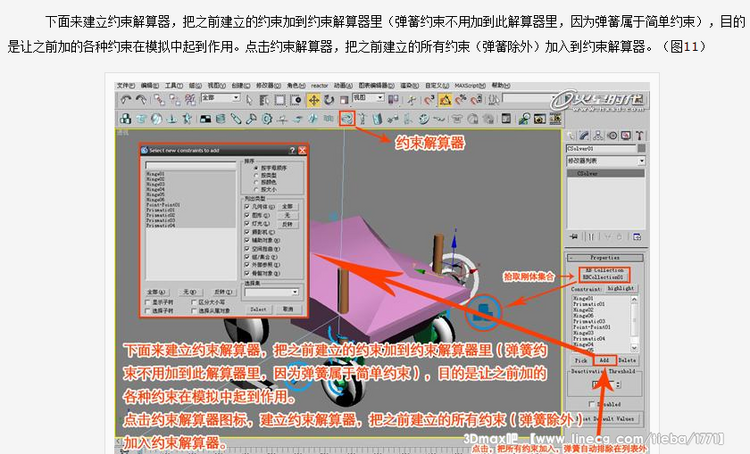Click the Configure Modifier Sets icon
750x454 pixels.
(637, 236)
